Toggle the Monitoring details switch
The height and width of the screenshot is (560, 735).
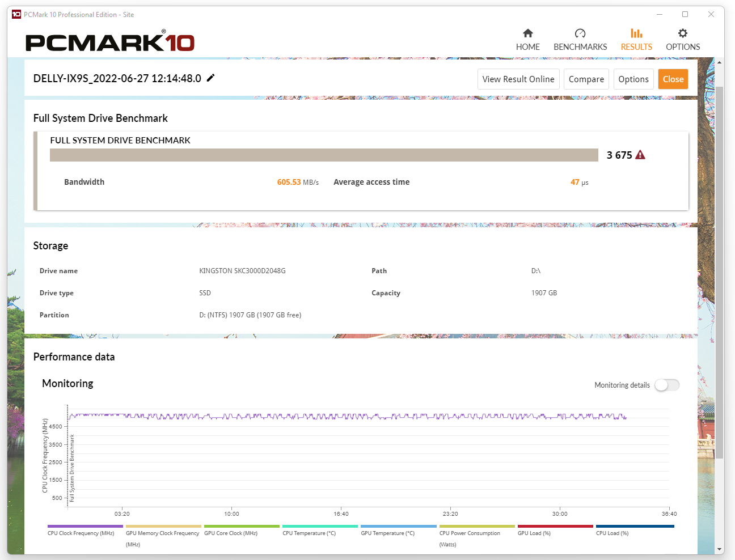click(x=666, y=385)
